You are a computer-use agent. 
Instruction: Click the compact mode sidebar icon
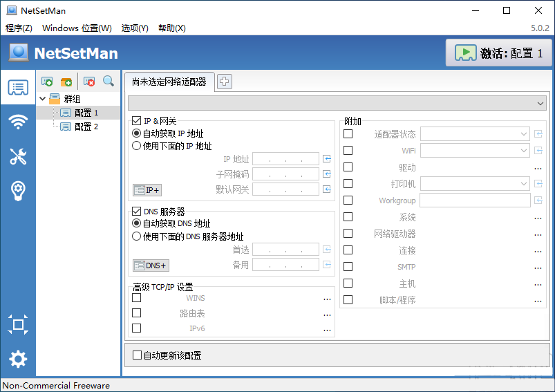pos(18,324)
